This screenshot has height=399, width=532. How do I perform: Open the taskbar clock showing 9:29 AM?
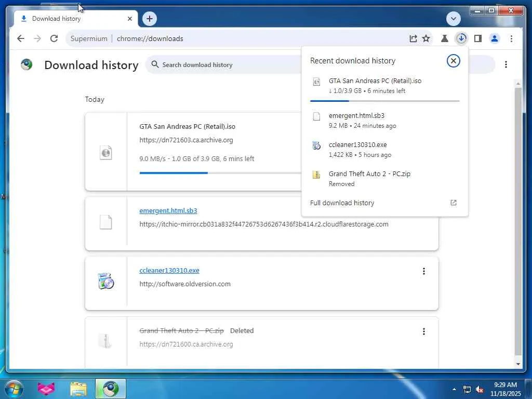point(505,389)
